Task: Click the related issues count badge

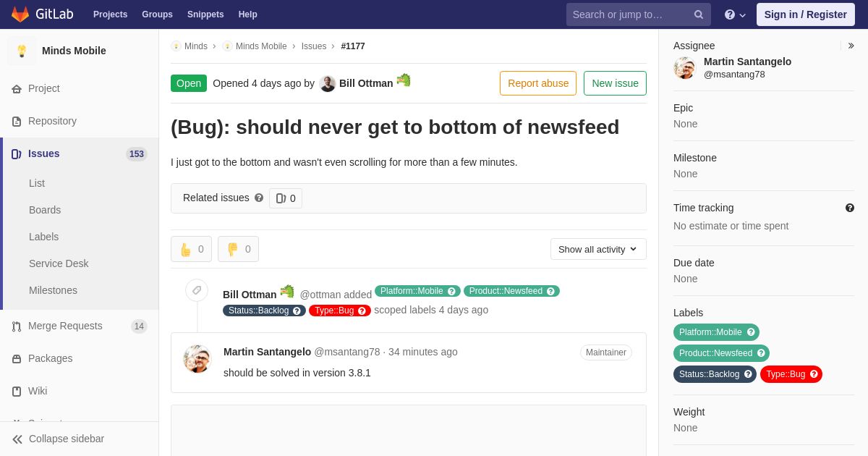Action: click(x=286, y=198)
